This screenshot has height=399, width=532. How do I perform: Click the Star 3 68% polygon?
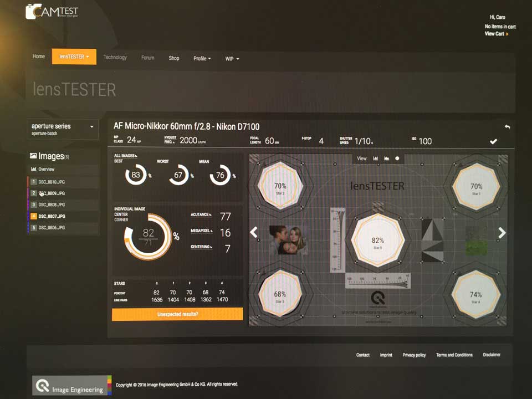(x=280, y=294)
